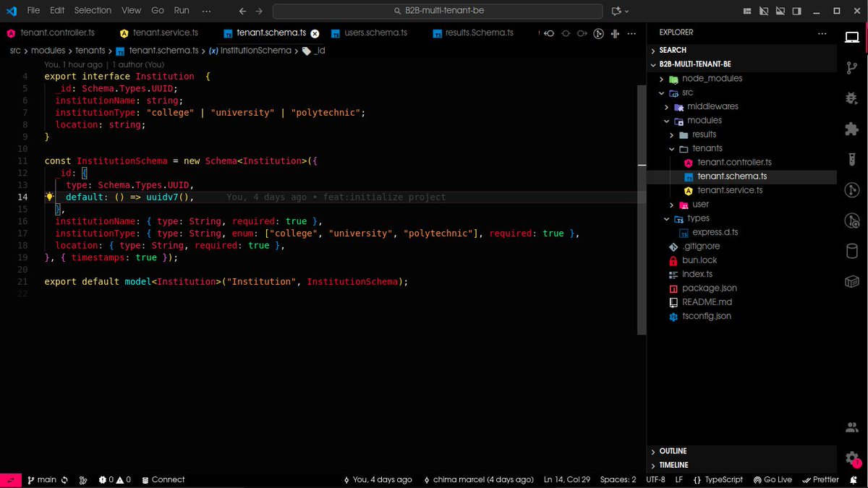Open the Manage gear icon
The height and width of the screenshot is (488, 868).
851,458
